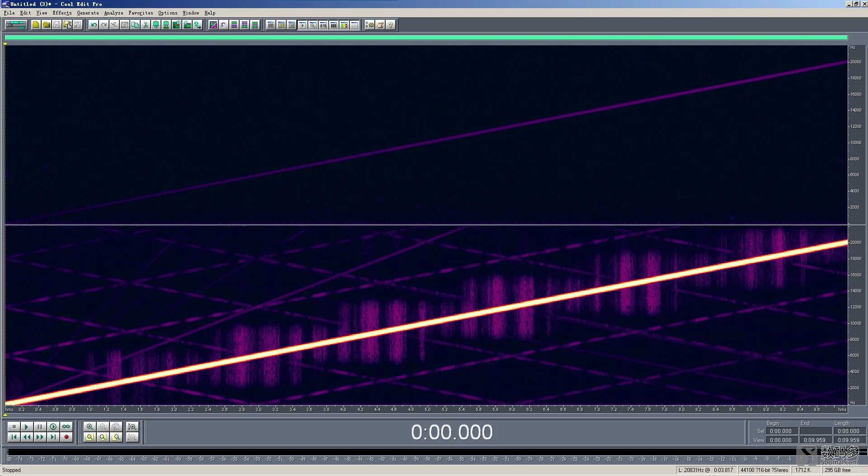This screenshot has width=868, height=476.
Task: Click the Zoom Out Full document magnifier icon
Action: coord(116,426)
